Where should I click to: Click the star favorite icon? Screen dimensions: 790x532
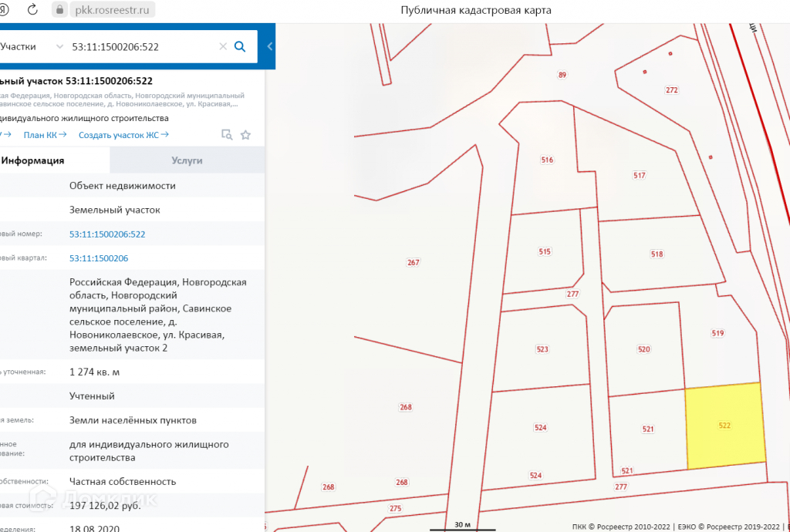pos(245,135)
